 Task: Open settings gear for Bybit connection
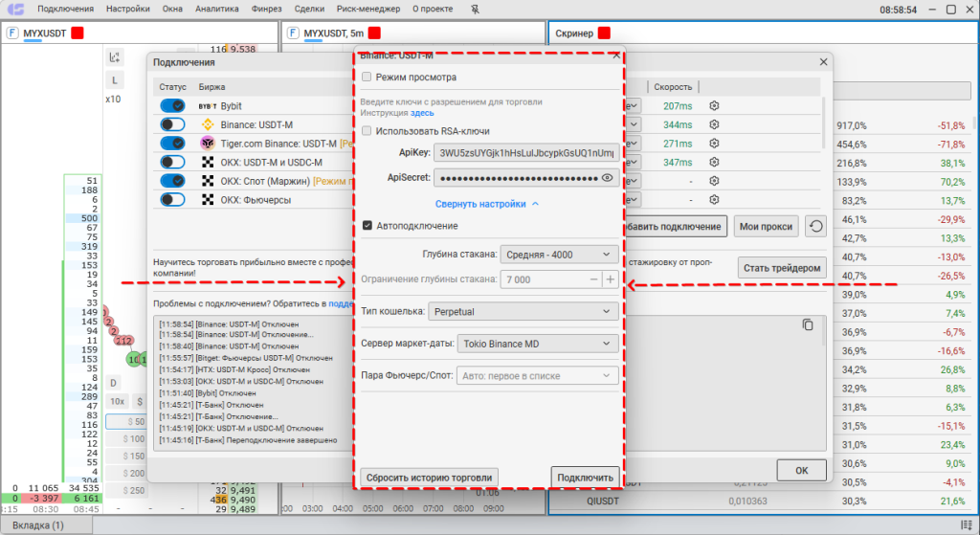713,106
